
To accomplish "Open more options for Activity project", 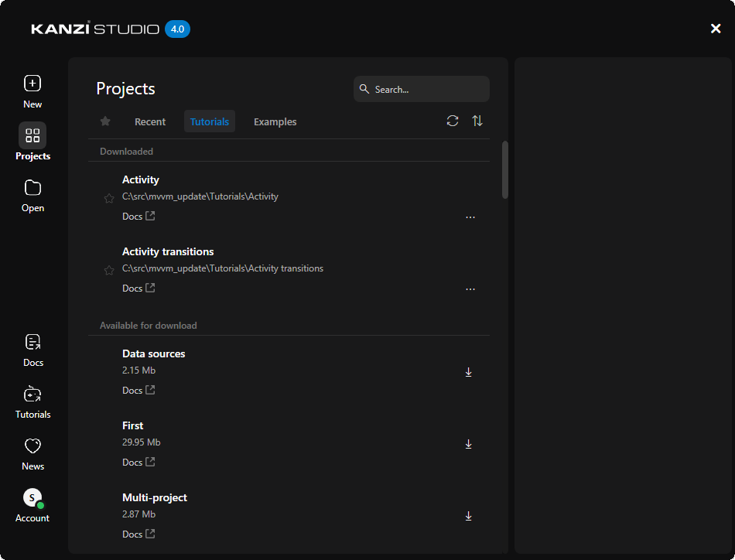I will point(470,217).
